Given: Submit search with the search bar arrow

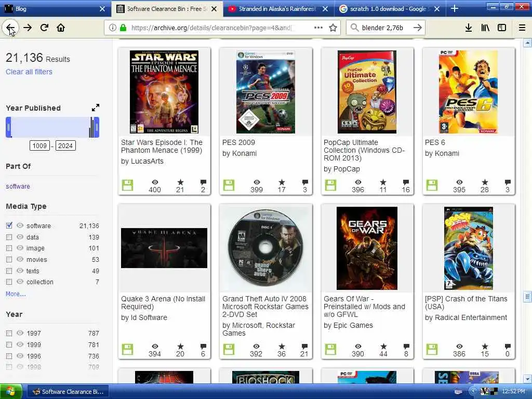Looking at the screenshot, I should (x=418, y=28).
